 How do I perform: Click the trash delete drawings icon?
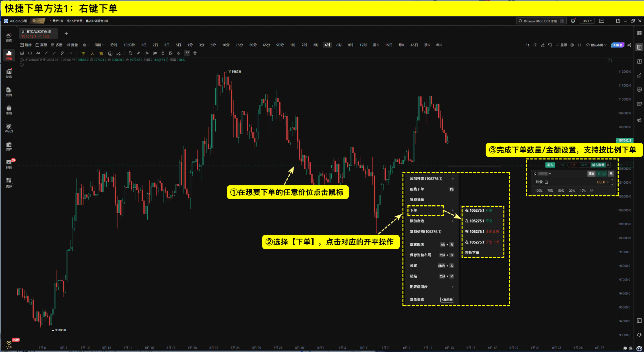195,53
